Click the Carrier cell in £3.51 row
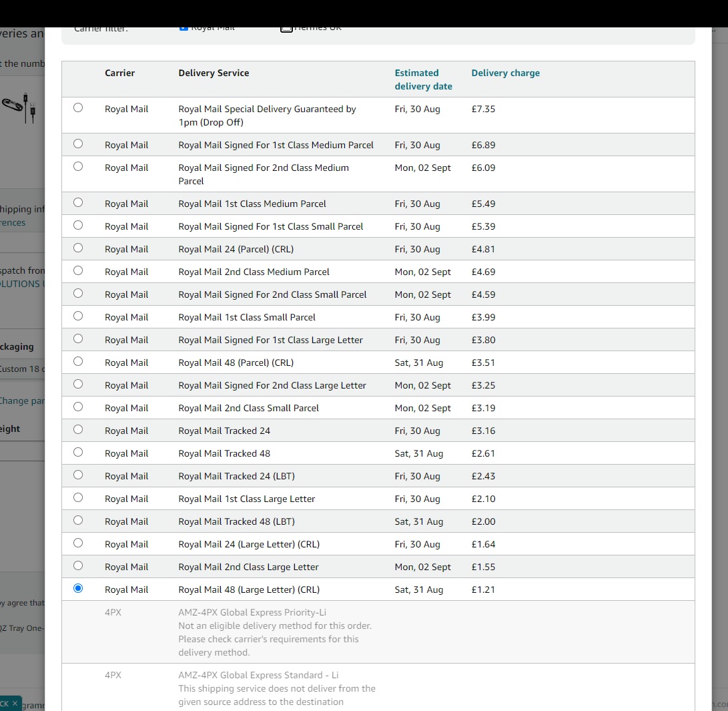This screenshot has height=711, width=728. coord(126,363)
